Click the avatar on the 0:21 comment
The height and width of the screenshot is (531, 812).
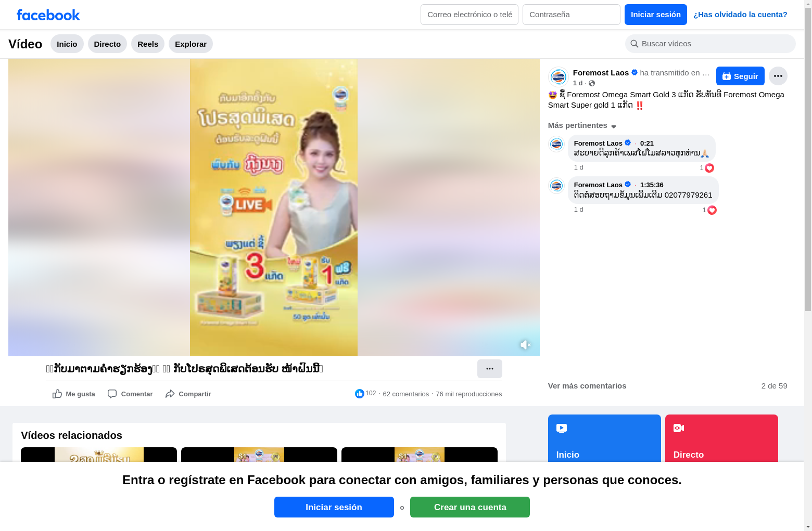click(x=556, y=144)
